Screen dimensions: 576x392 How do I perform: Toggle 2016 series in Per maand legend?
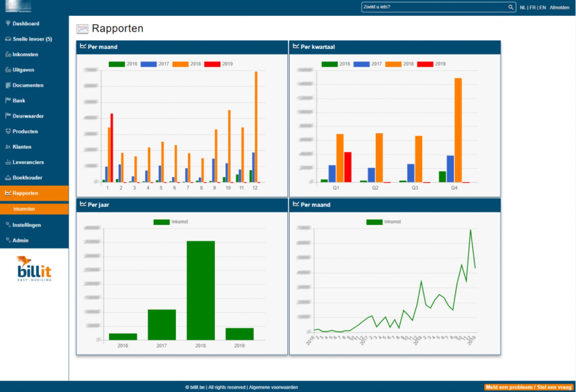tap(117, 64)
